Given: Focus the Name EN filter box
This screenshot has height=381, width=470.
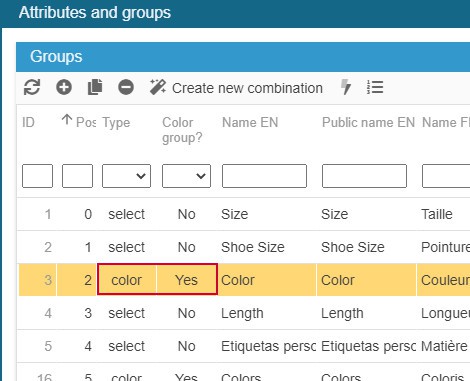Looking at the screenshot, I should pyautogui.click(x=264, y=176).
